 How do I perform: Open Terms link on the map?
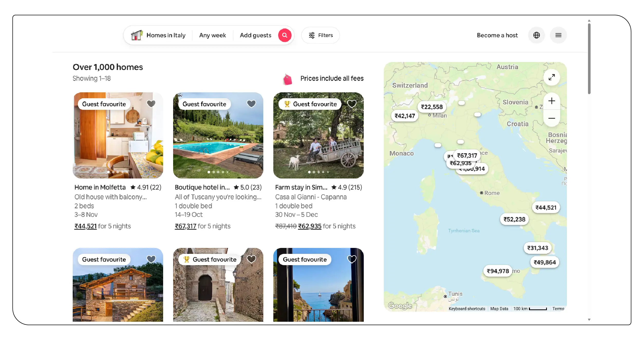click(558, 309)
